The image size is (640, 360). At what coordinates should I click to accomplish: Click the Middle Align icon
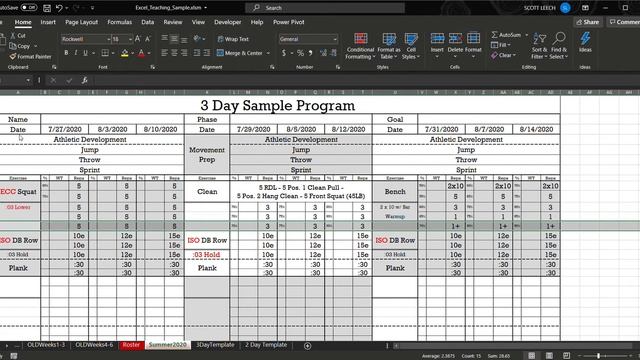174,39
